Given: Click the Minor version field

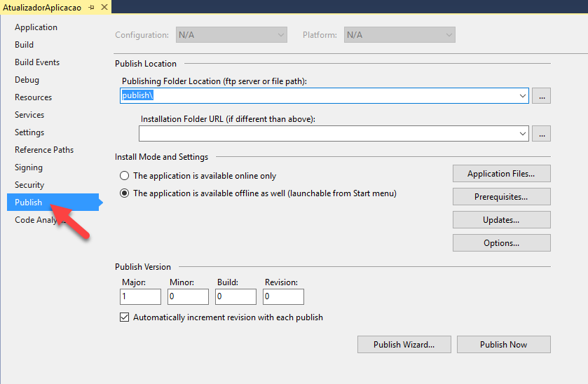Looking at the screenshot, I should click(189, 296).
